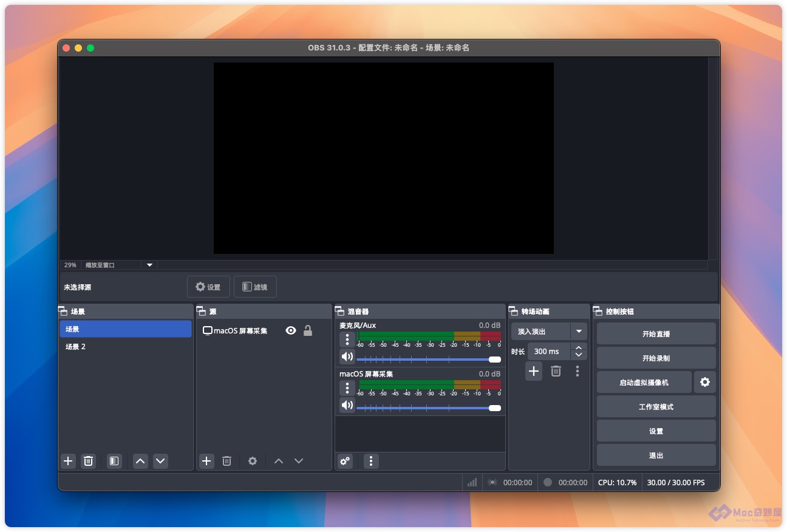Click the 300 ms duration field
The height and width of the screenshot is (532, 787).
click(549, 351)
